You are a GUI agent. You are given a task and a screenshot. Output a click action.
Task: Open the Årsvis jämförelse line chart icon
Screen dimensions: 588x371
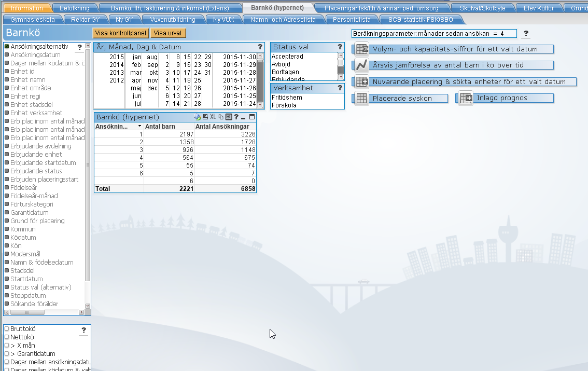362,65
